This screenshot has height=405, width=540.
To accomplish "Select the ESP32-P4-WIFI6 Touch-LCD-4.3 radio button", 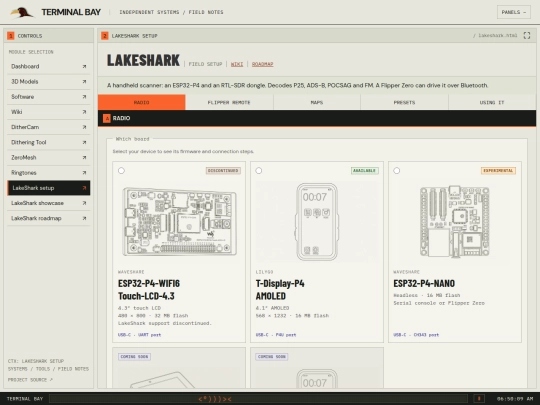I will (121, 170).
